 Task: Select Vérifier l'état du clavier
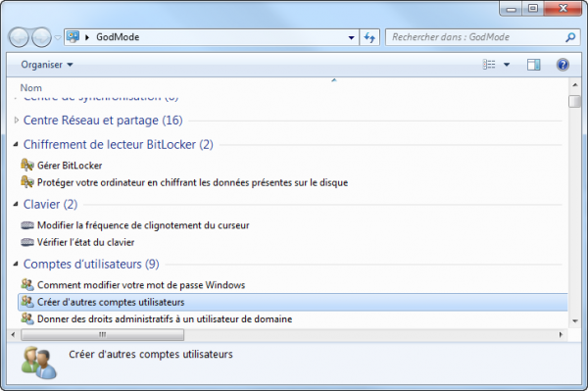tap(85, 243)
